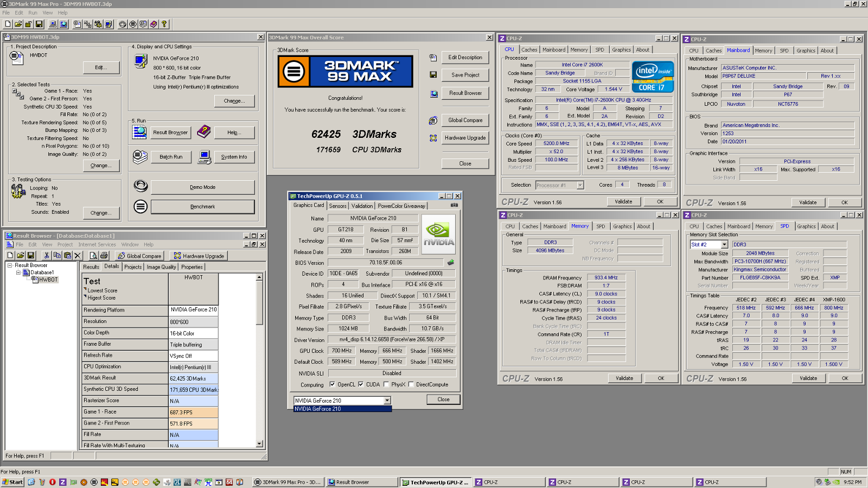
Task: Click Result Browser monitor icon in main toolbar
Action: (x=63, y=24)
